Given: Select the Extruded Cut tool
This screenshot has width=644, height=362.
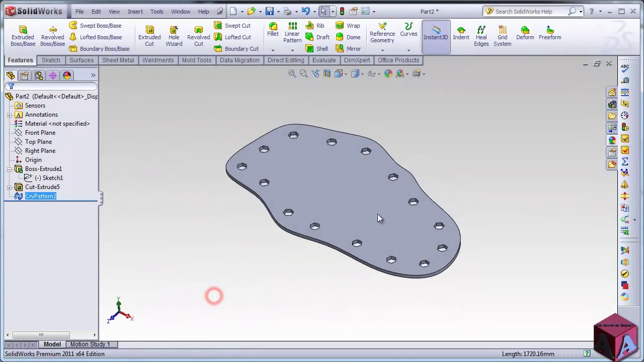Looking at the screenshot, I should (x=149, y=36).
